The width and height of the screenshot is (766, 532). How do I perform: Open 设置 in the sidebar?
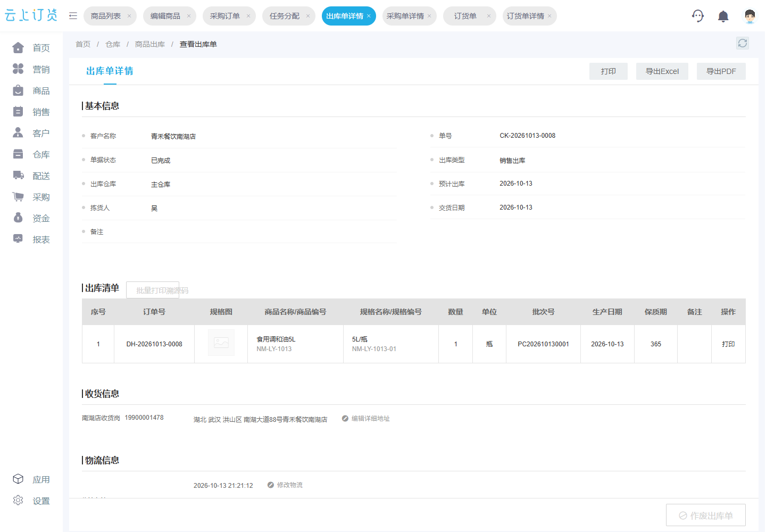[31, 501]
